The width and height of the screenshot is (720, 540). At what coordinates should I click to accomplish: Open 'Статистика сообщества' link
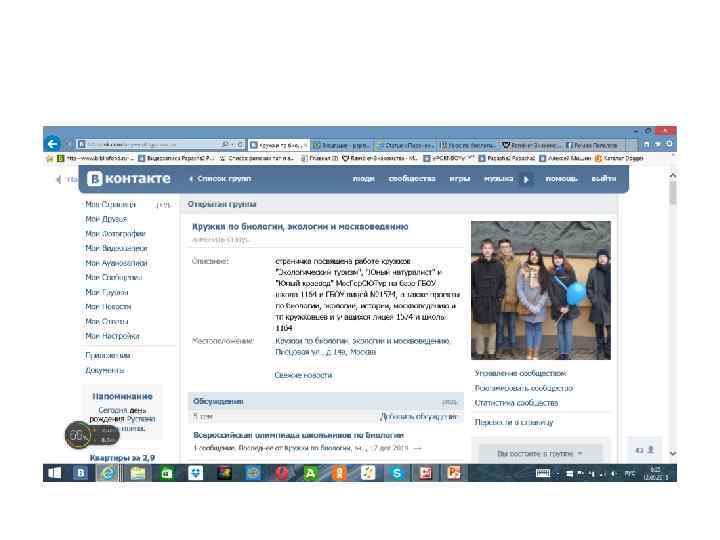[516, 403]
